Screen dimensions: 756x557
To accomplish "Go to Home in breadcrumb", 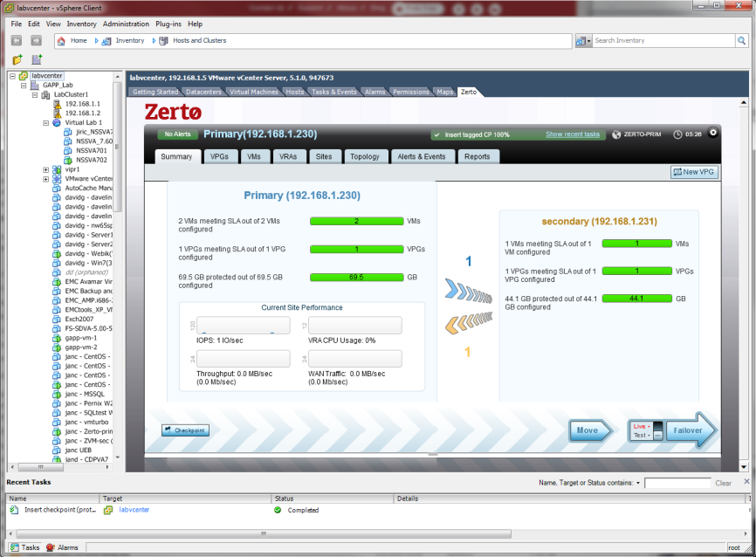I will coord(79,40).
